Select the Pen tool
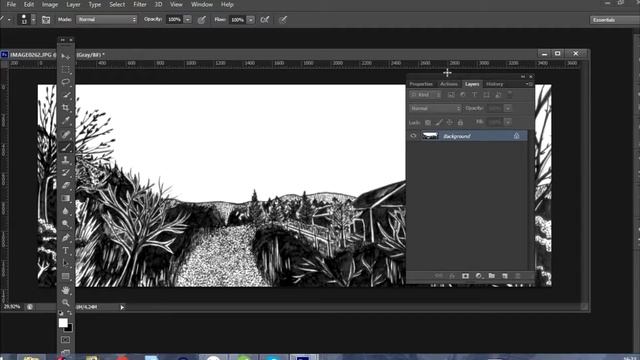Image resolution: width=640 pixels, height=360 pixels. pos(65,237)
